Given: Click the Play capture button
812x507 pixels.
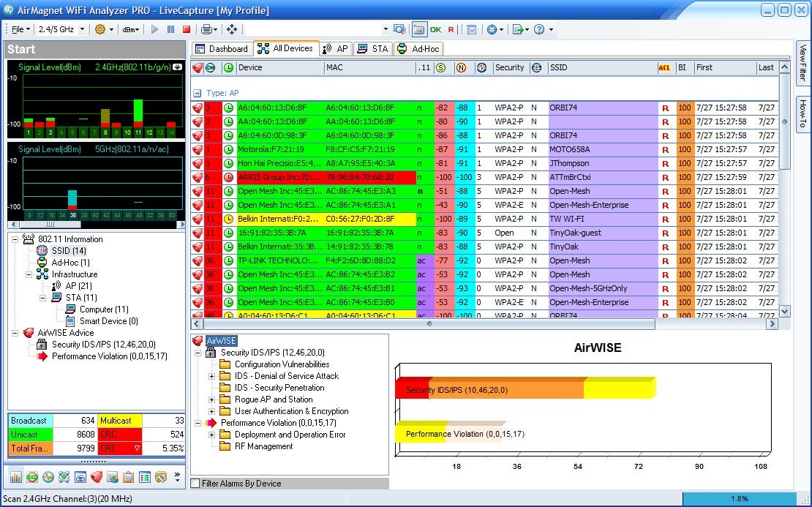Looking at the screenshot, I should click(154, 29).
